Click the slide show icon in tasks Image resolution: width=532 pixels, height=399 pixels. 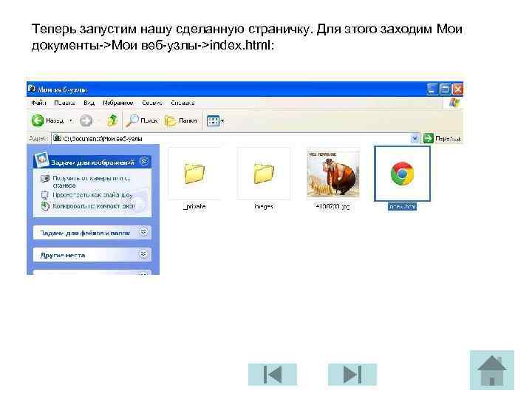45,195
